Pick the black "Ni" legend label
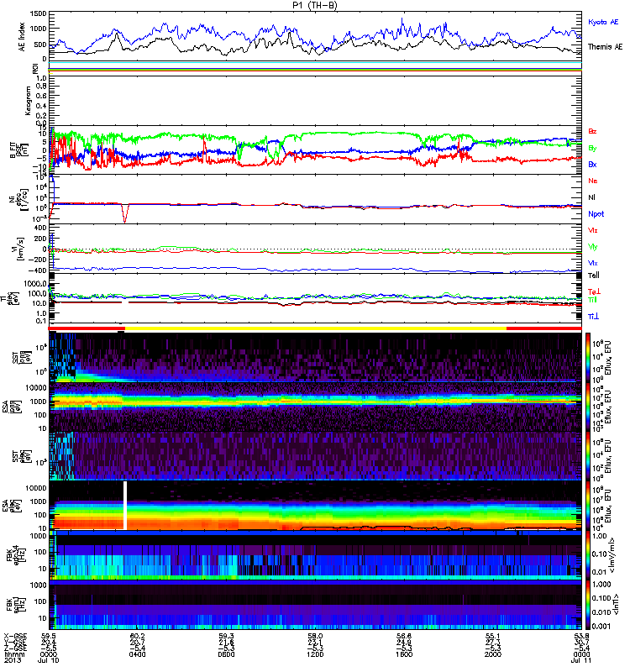630x672 pixels. tap(591, 197)
